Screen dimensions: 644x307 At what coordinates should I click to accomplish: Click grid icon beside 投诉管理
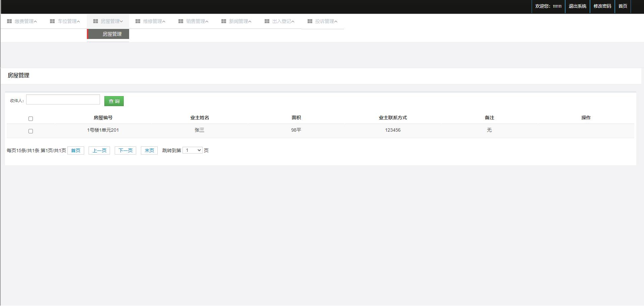[310, 21]
